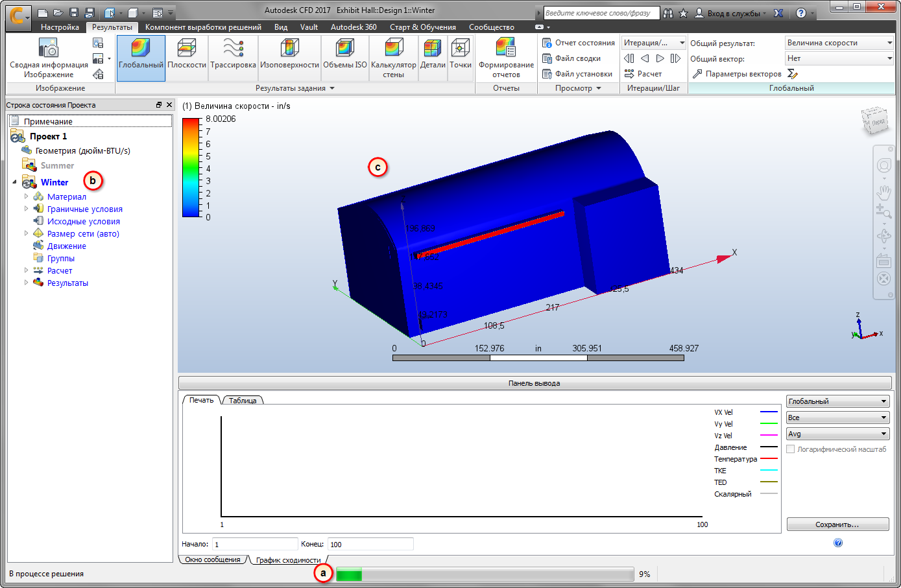Click the Расчет button in Итерации/Шаг panel
Viewport: 901px width, 588px height.
(x=643, y=74)
